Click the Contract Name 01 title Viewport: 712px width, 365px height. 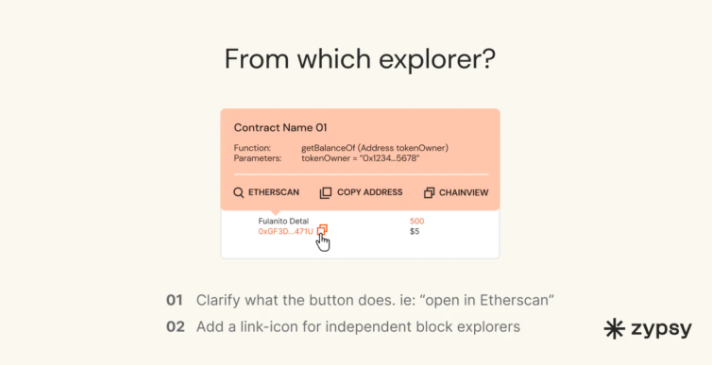coord(280,128)
